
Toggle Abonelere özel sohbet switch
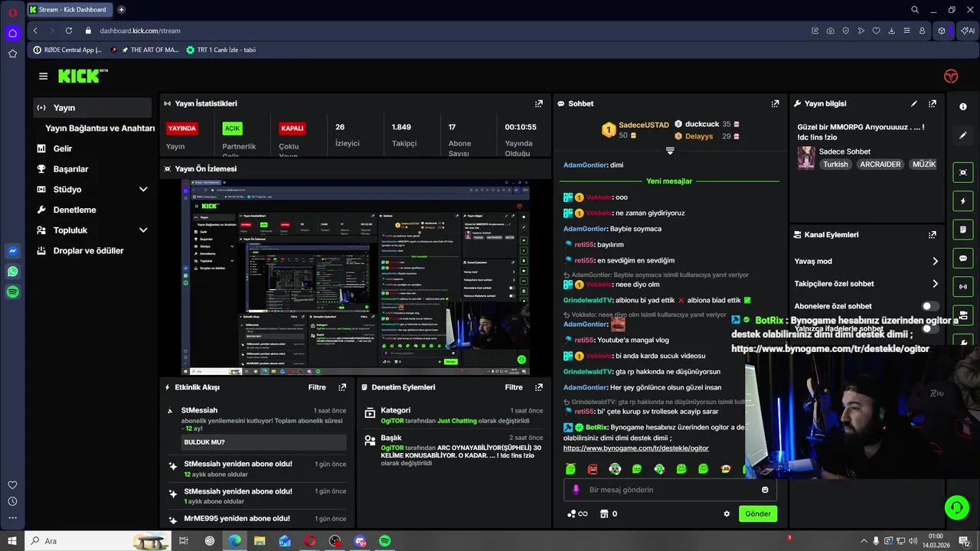[x=930, y=306]
